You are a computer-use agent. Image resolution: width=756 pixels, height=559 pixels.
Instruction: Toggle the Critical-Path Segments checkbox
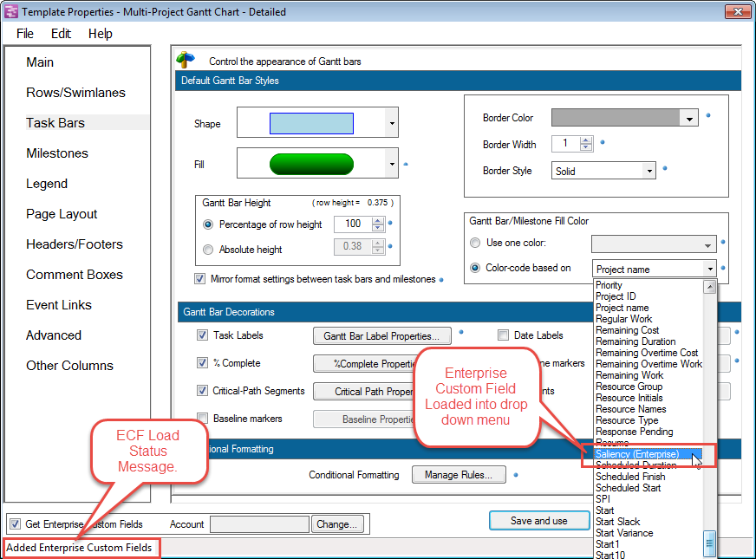(202, 391)
